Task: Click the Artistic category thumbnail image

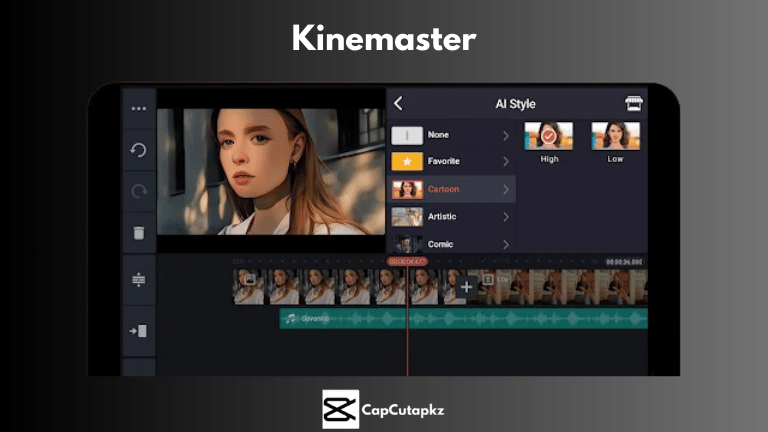Action: click(x=407, y=217)
